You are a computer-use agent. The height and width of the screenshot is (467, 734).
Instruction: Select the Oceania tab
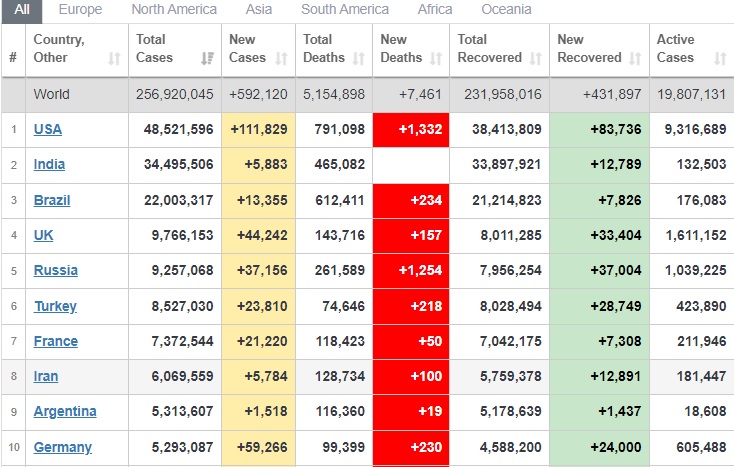[x=507, y=10]
